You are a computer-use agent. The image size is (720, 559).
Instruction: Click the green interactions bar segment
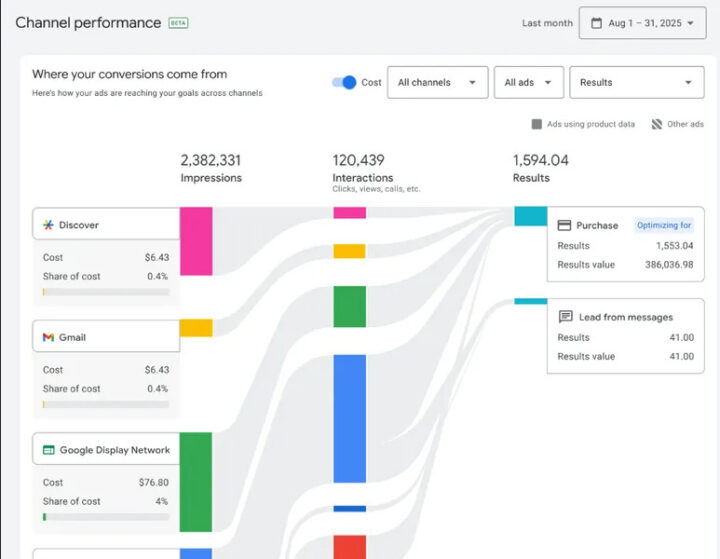[x=349, y=307]
